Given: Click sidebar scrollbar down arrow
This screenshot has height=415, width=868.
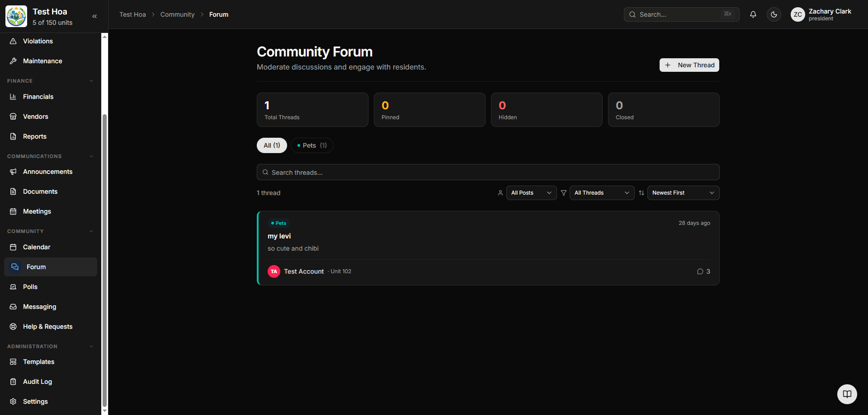Looking at the screenshot, I should [x=105, y=411].
